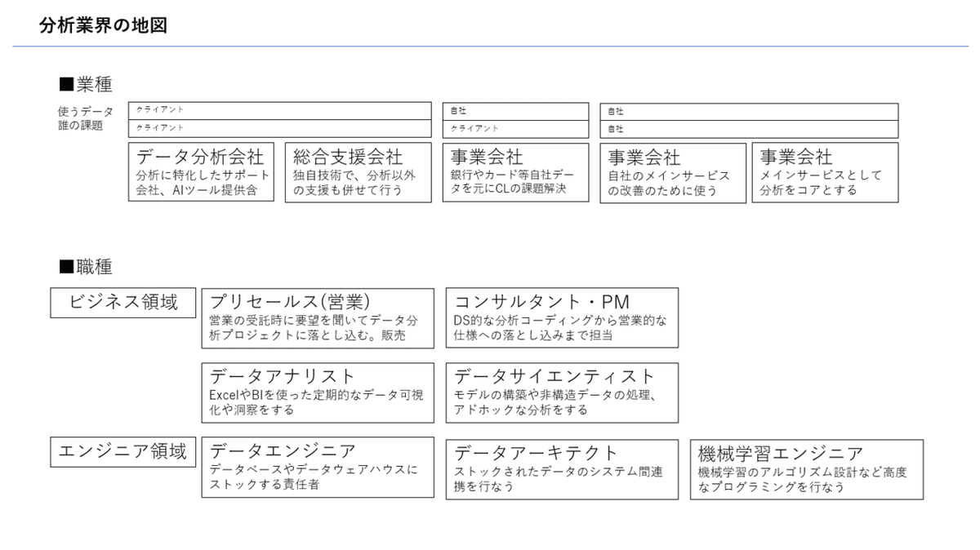The image size is (980, 550).
Task: Select the データエンジニア box
Action: coord(317,468)
